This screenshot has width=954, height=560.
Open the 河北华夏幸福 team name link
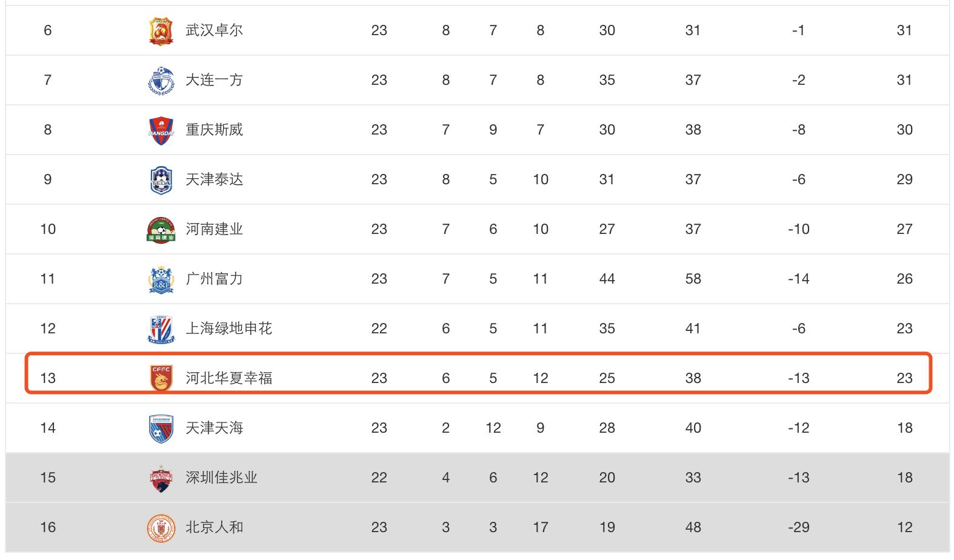228,378
